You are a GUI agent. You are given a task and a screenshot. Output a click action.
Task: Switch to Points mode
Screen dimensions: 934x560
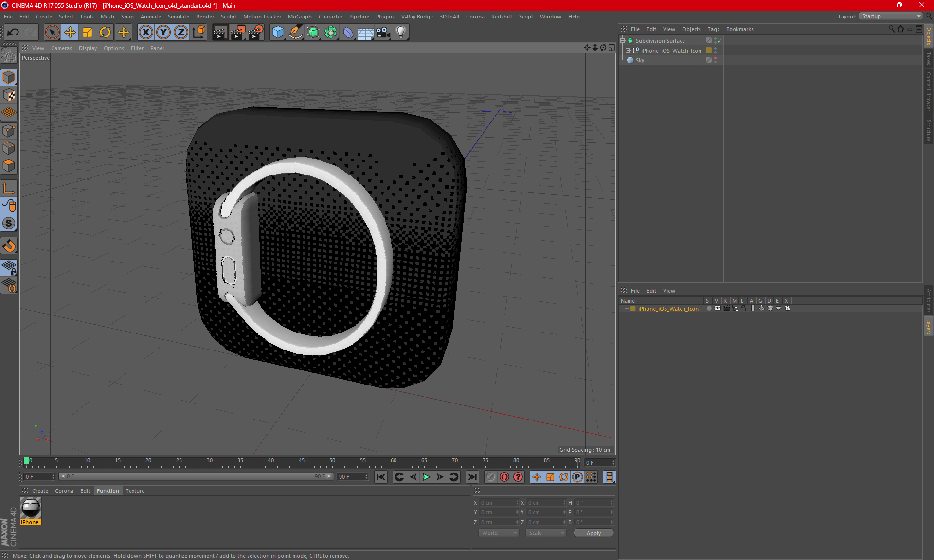[9, 131]
